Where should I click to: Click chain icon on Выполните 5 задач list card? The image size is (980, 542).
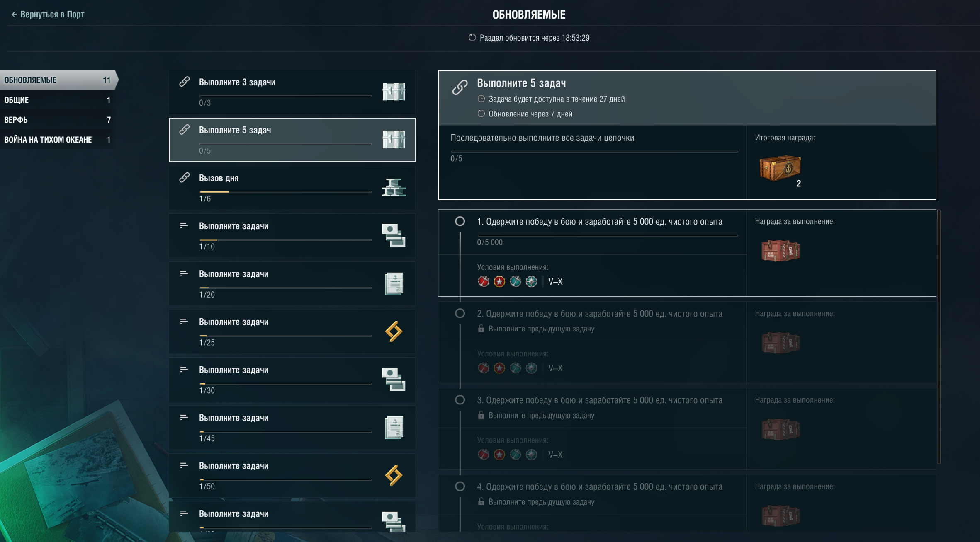pyautogui.click(x=185, y=130)
